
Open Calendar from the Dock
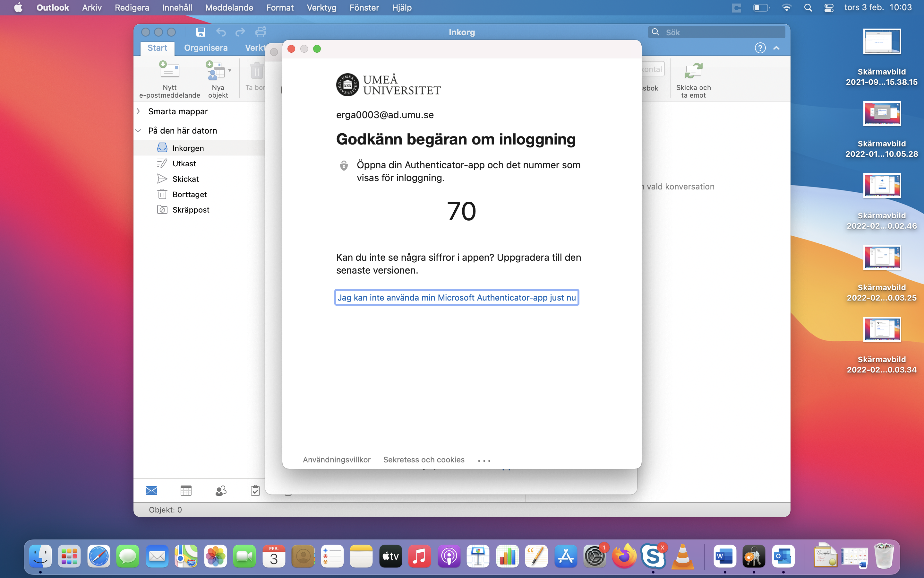click(x=273, y=556)
